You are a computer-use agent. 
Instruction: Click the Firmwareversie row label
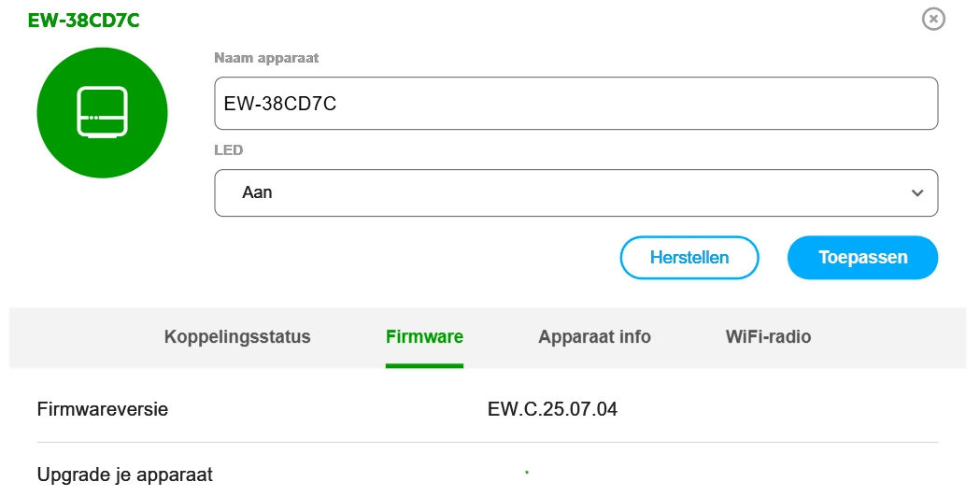point(103,409)
